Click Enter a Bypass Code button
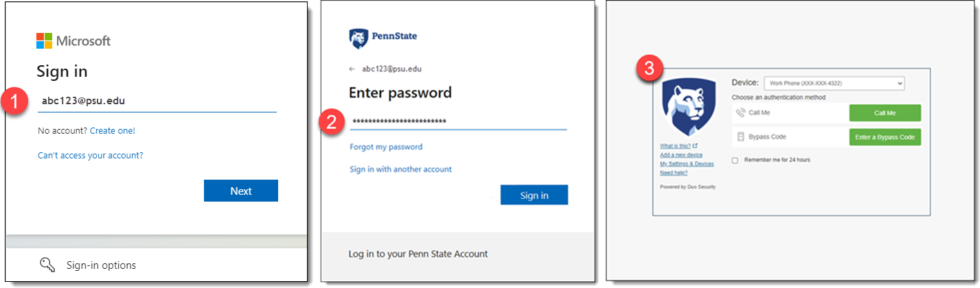This screenshot has height=288, width=980. coord(885,137)
